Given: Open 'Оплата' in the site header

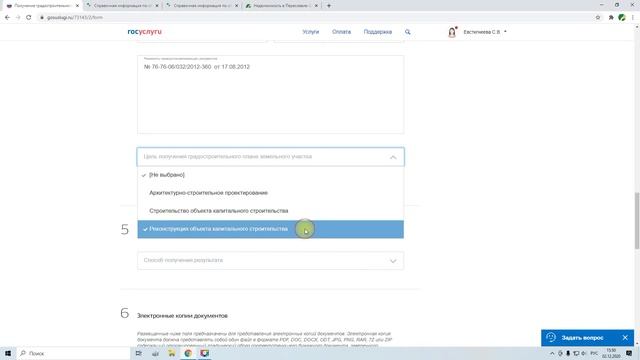Looking at the screenshot, I should 341,32.
